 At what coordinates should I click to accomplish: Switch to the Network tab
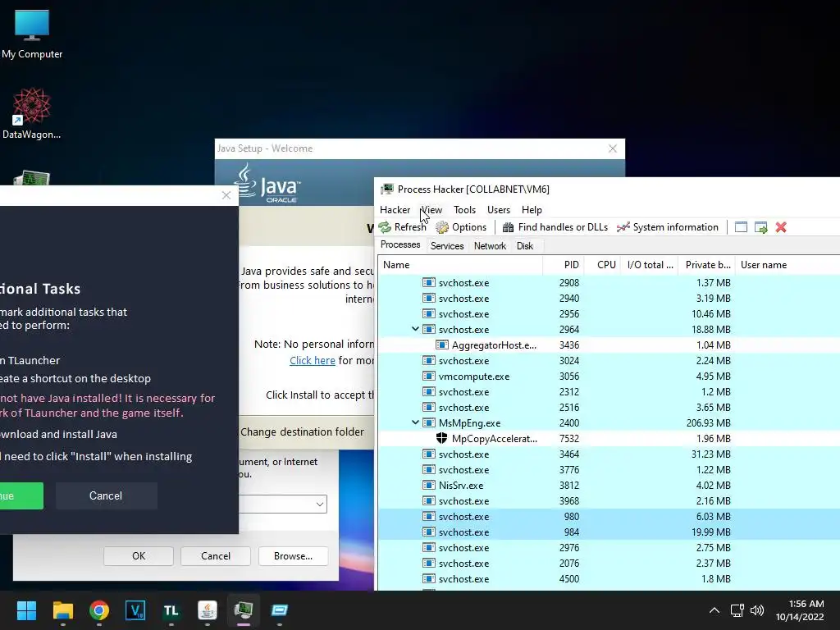[490, 246]
